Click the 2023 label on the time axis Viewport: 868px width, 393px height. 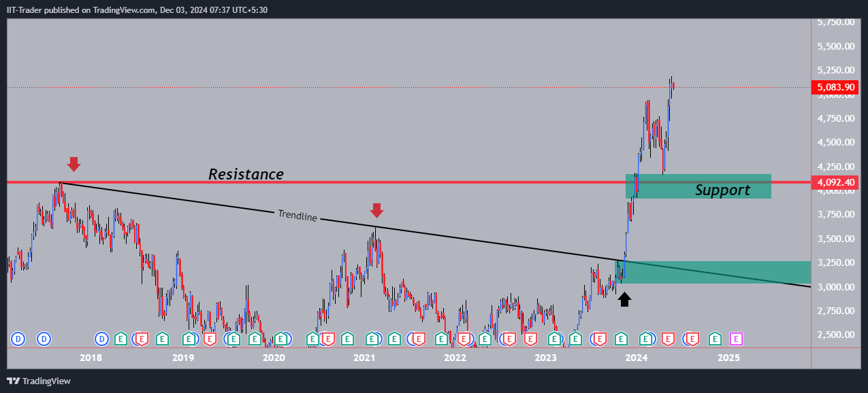[545, 358]
